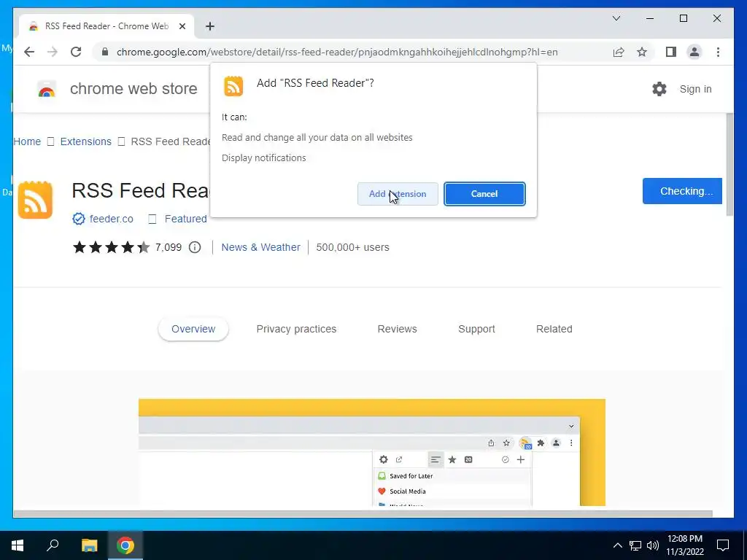Open File Explorer from the taskbar

point(89,545)
